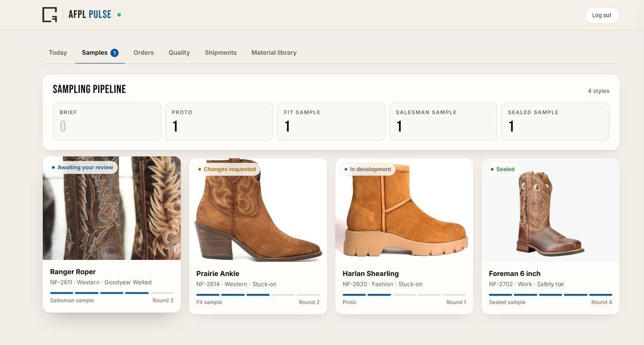
Task: Click 'NF-2611 · Western · Goodyear Welted' text
Action: coord(101,282)
